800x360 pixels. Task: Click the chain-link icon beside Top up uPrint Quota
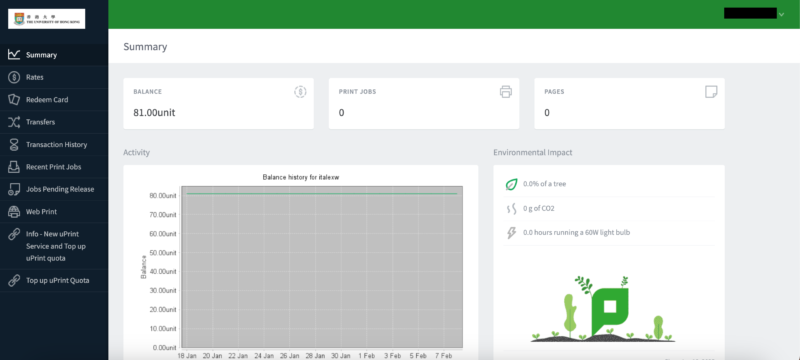click(x=14, y=280)
